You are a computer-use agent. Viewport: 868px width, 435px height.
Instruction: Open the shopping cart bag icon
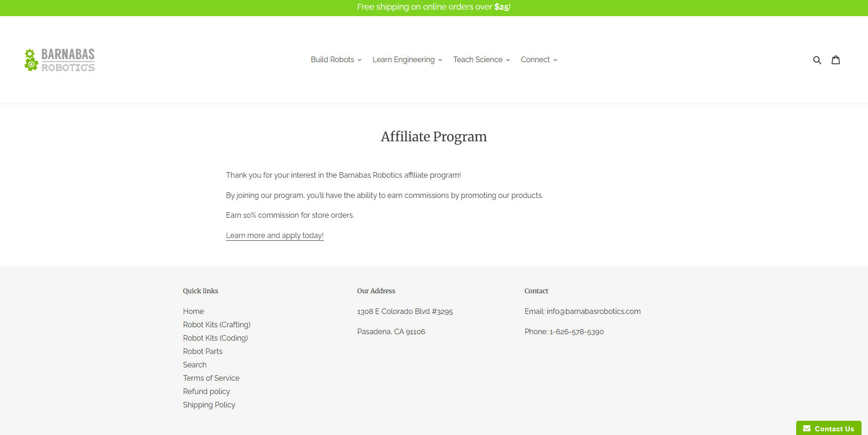pos(835,60)
